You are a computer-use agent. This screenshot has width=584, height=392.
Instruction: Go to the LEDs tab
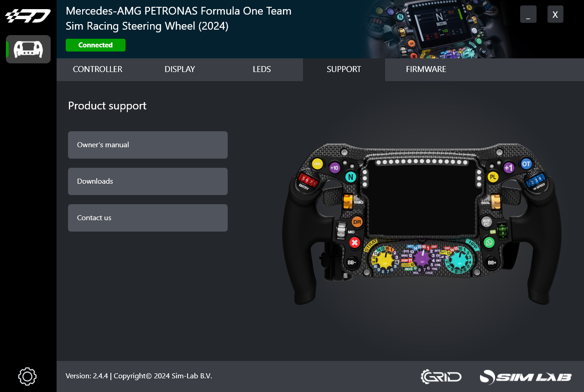point(262,69)
